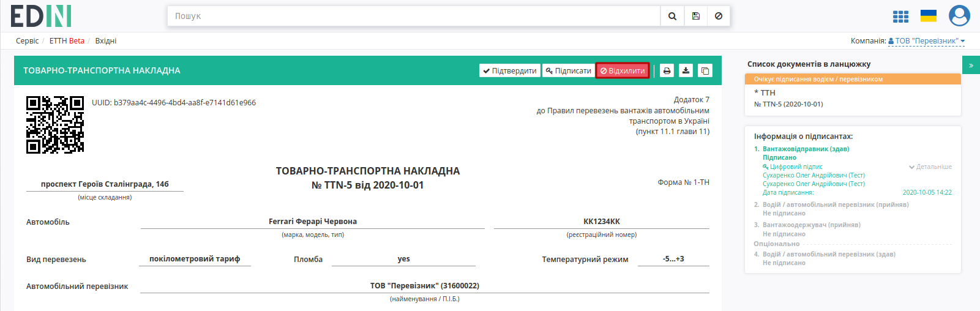Click the Відхилити button

[x=623, y=71]
